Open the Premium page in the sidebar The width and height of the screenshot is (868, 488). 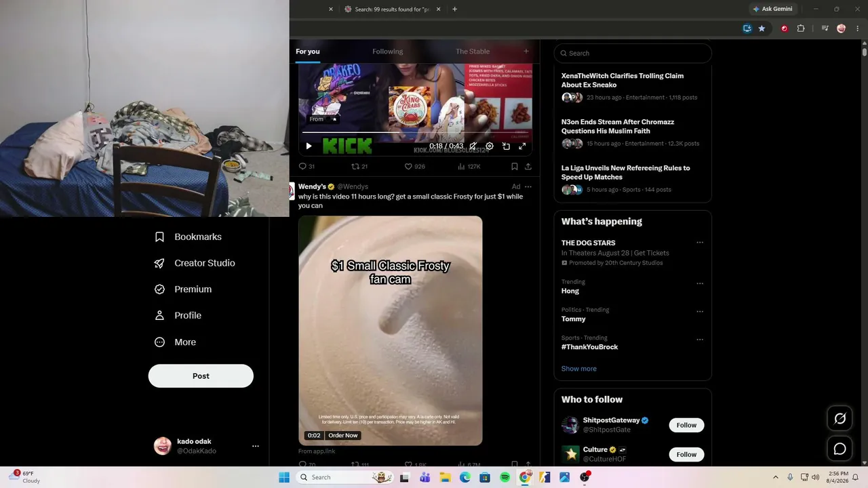coord(183,289)
